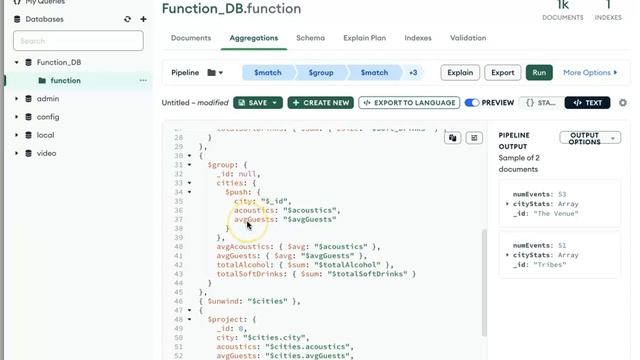Open the OUTPUT OPTIONS dropdown

coord(590,138)
